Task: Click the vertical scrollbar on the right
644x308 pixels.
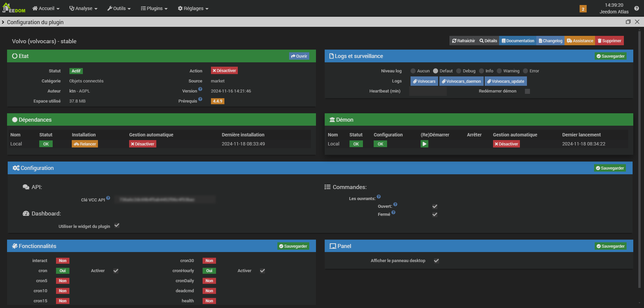Action: (639, 159)
